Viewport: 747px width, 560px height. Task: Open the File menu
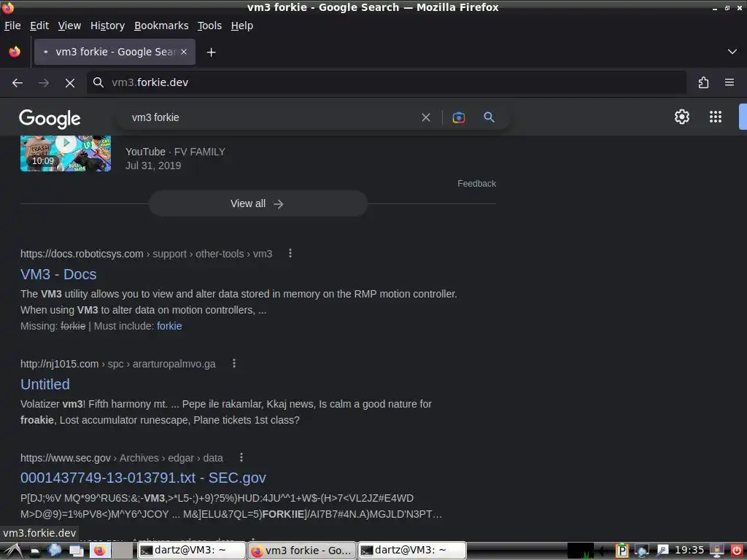tap(12, 26)
